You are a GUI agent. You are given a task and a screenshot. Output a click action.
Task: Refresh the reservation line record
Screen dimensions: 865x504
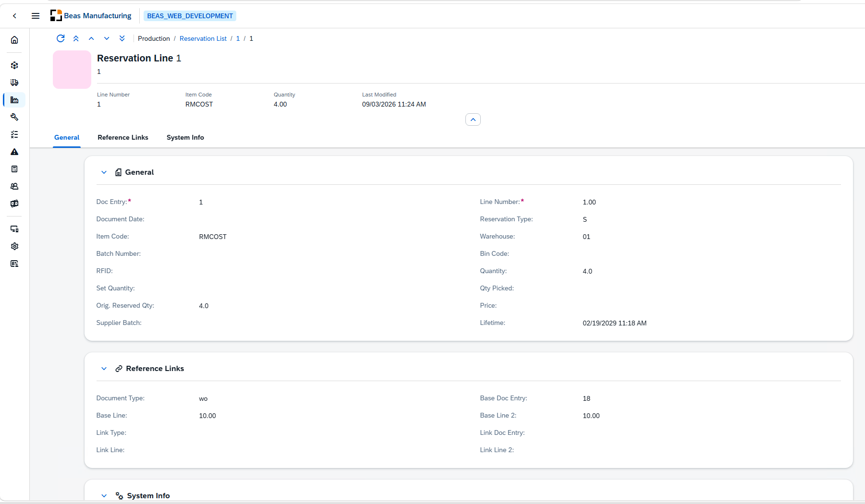(61, 38)
